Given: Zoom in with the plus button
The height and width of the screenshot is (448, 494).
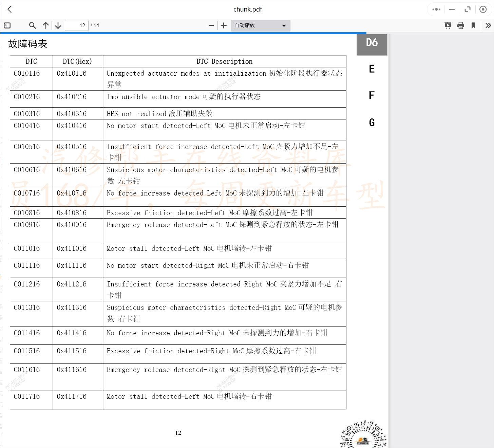Looking at the screenshot, I should (224, 25).
